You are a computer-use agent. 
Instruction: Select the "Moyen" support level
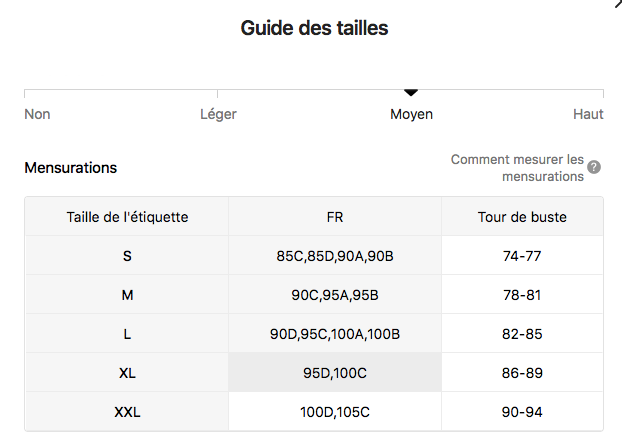[411, 114]
